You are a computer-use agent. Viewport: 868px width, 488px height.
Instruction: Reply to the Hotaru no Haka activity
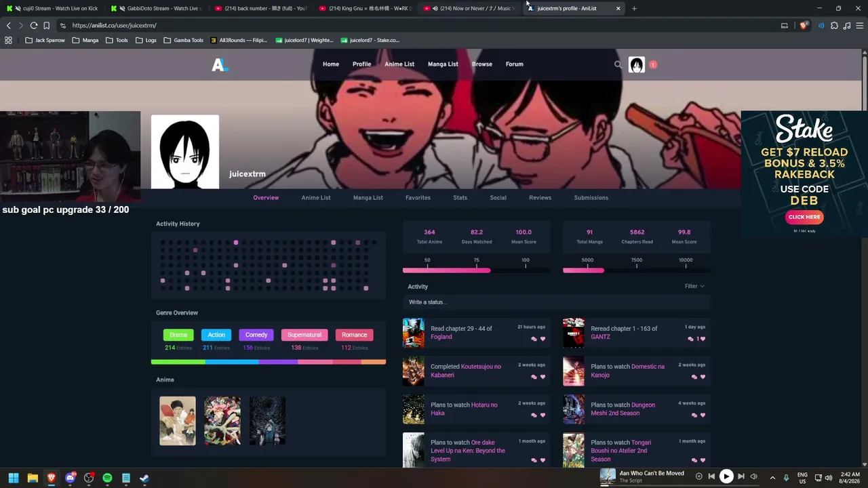534,415
